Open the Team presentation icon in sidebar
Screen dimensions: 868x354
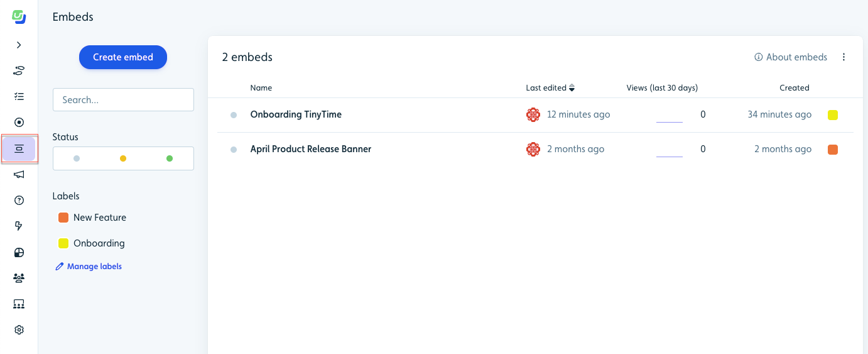coord(19,304)
